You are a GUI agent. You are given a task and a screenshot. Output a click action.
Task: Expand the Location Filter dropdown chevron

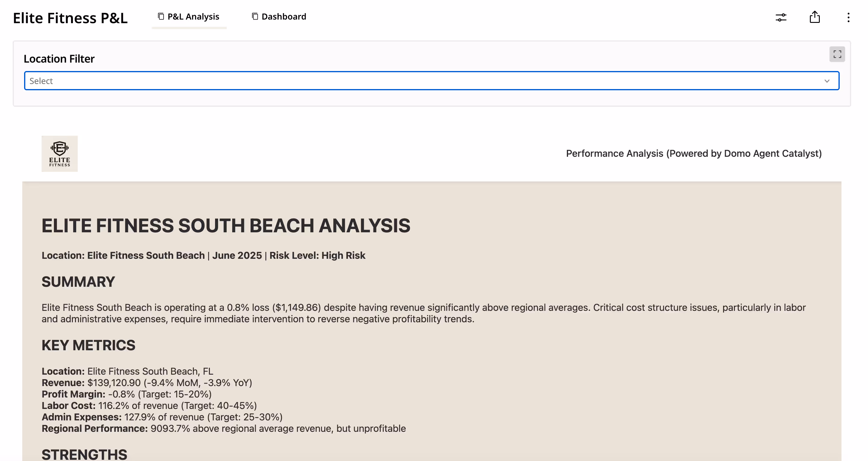(826, 81)
